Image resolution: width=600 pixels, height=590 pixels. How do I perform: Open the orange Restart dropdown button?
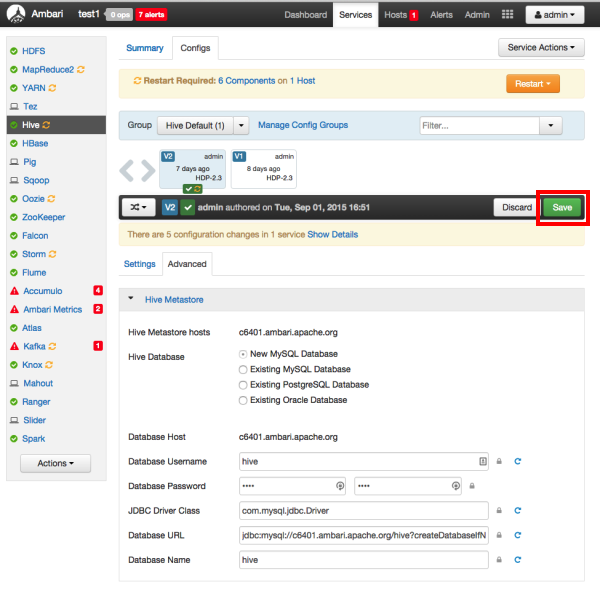[x=533, y=84]
